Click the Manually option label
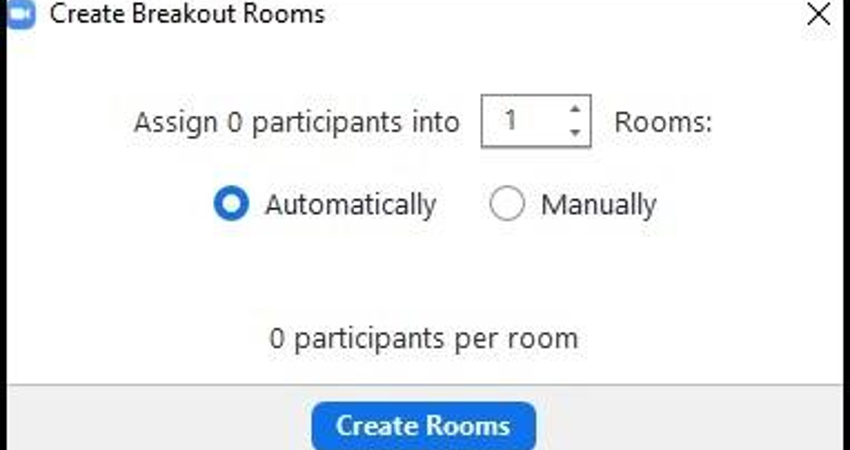Image resolution: width=850 pixels, height=450 pixels. (x=598, y=205)
